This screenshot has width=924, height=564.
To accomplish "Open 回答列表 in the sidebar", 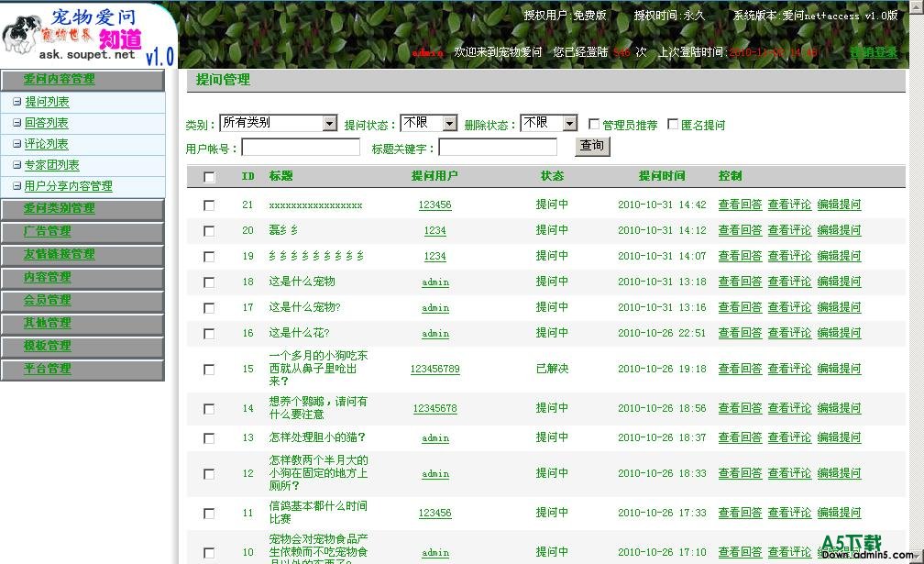I will 47,123.
